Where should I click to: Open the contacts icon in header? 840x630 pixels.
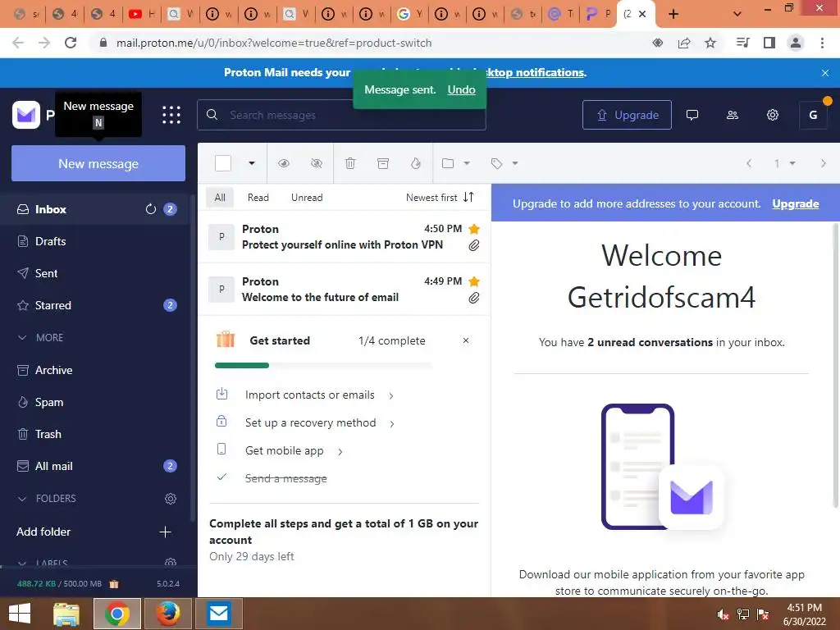point(733,115)
